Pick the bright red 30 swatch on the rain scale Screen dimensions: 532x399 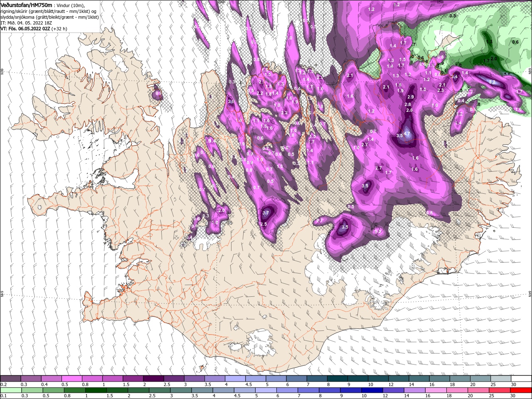pos(522,390)
